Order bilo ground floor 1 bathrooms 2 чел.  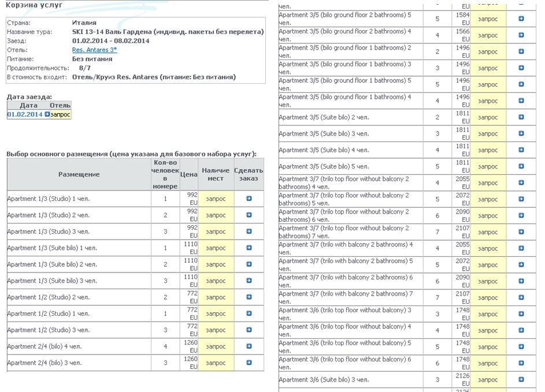521,51
